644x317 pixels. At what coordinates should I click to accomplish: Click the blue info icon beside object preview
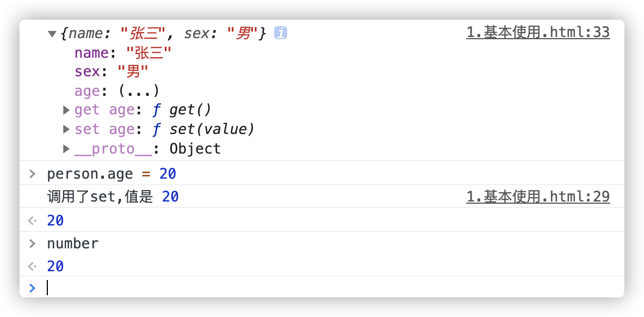(281, 33)
